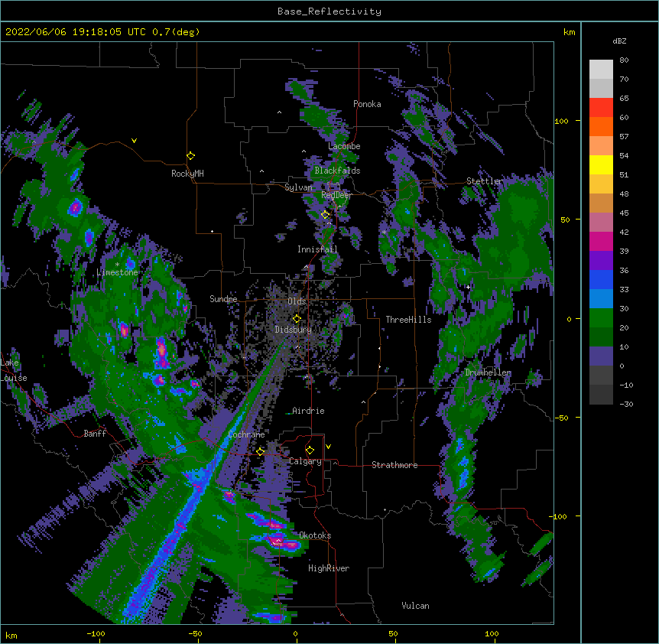Click the RockyMH label
Image resolution: width=659 pixels, height=644 pixels.
coord(187,174)
